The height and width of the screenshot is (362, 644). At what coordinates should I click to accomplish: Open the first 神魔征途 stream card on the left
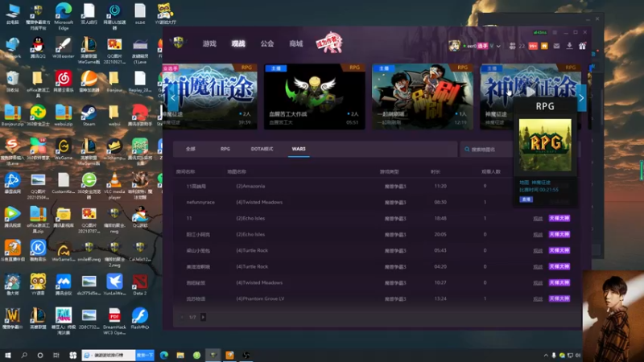tap(210, 97)
